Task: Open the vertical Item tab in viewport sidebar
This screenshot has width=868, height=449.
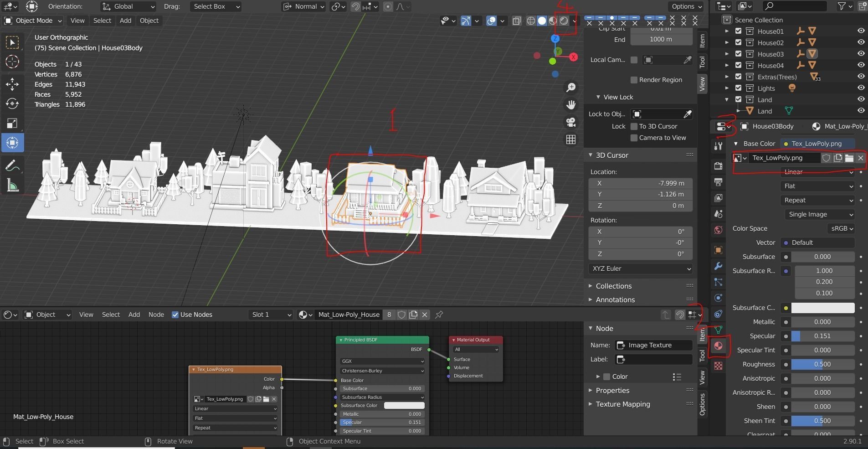Action: click(x=702, y=41)
